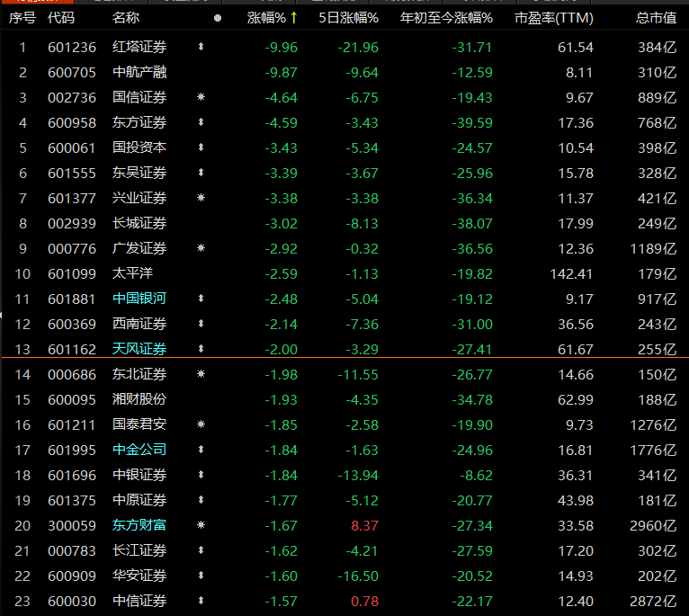Click the daily change value -9.96
Screen dimensions: 689x616
[282, 48]
